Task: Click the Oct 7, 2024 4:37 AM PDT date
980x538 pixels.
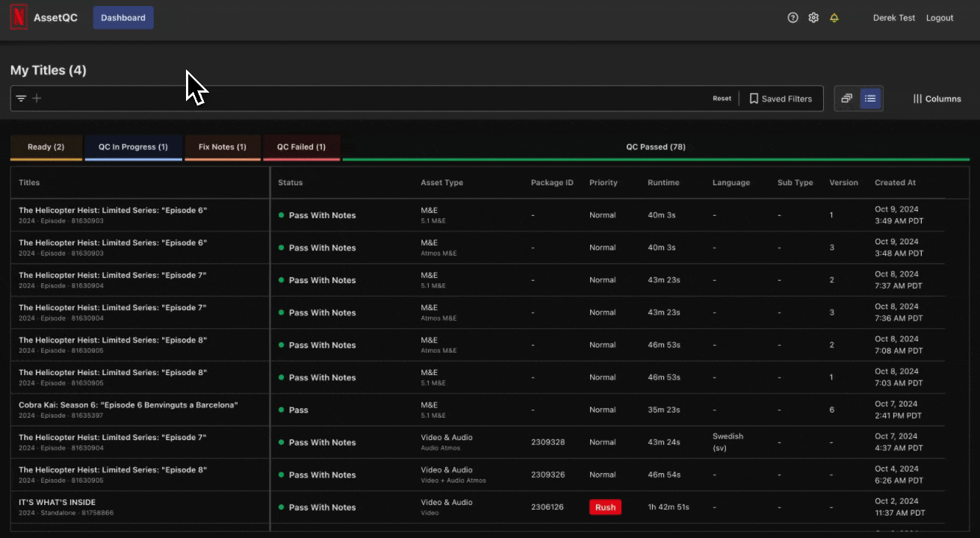Action: coord(899,442)
